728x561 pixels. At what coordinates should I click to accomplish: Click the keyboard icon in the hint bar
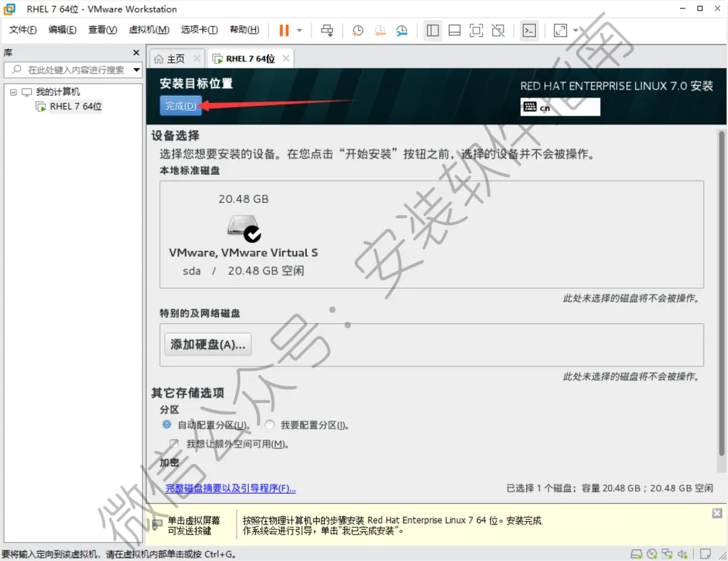[157, 525]
